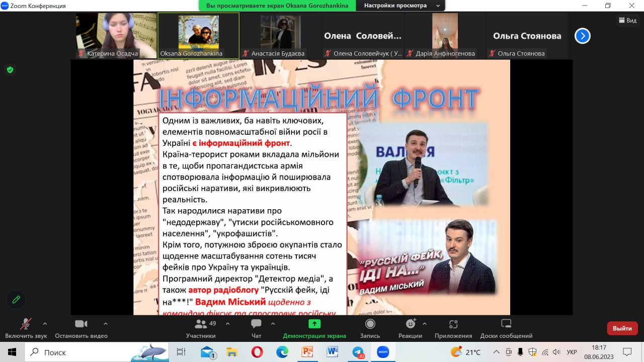Image resolution: width=644 pixels, height=362 pixels.
Task: Expand audio options arrow beside microphone
Action: (45, 324)
